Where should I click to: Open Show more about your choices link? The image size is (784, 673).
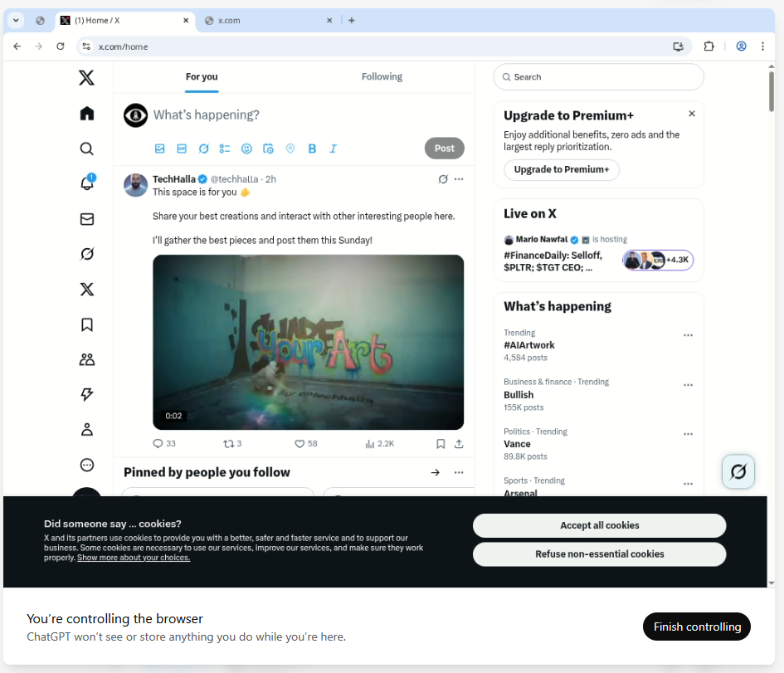pos(134,558)
